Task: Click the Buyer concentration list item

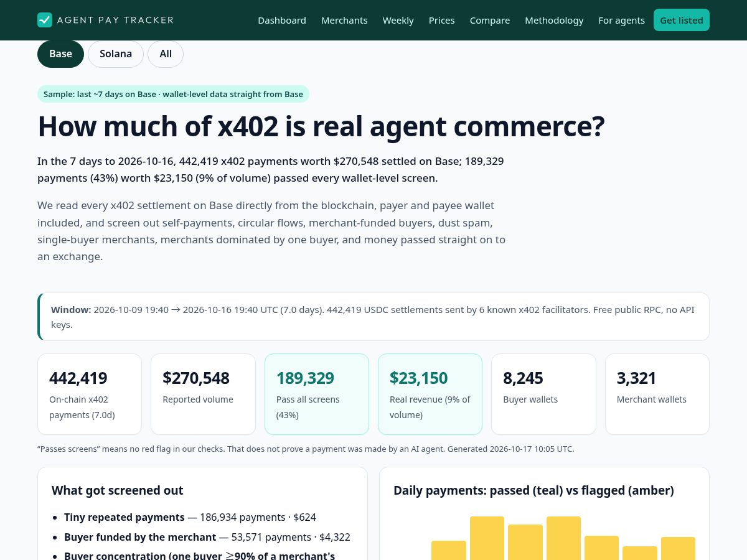Action: 199,556
